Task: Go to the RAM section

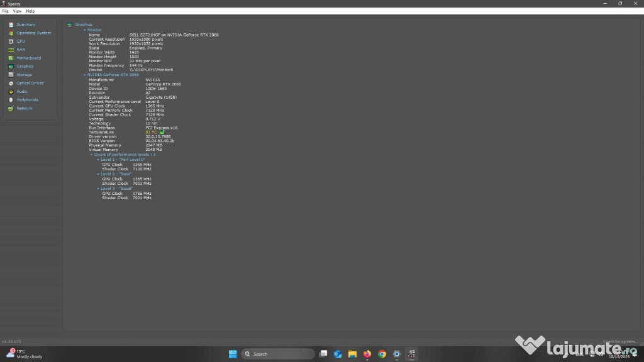Action: [21, 50]
